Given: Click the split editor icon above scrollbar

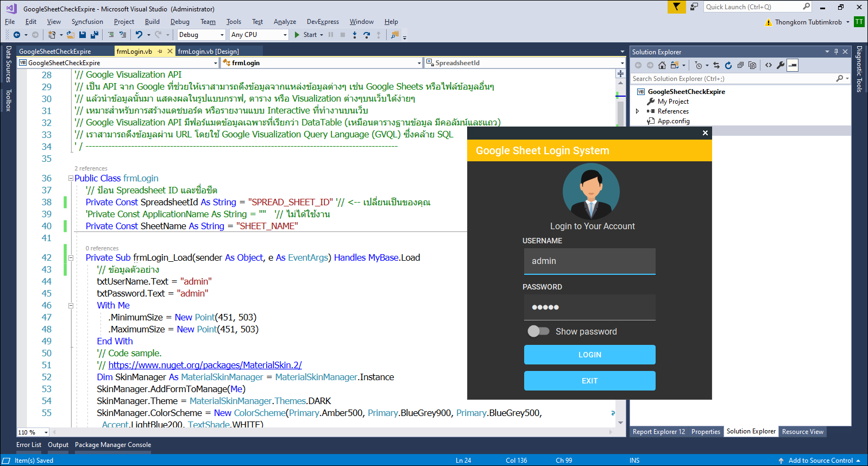Looking at the screenshot, I should [x=620, y=73].
